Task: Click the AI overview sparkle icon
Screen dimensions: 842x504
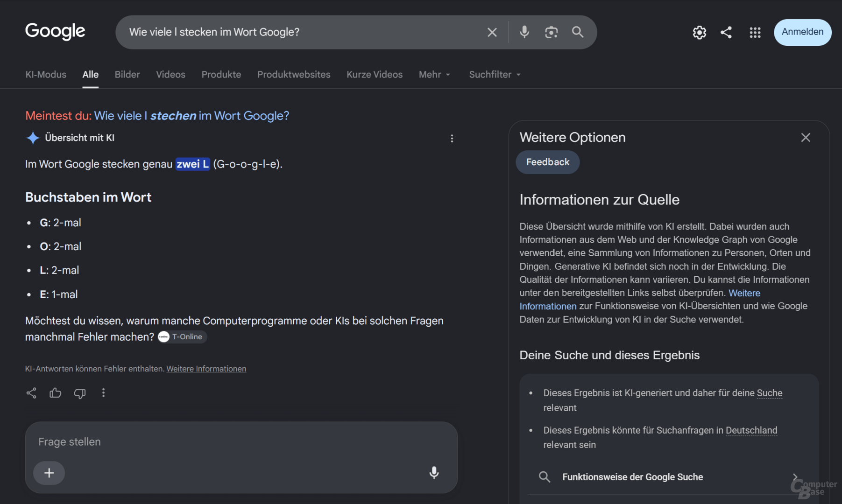Action: 33,138
